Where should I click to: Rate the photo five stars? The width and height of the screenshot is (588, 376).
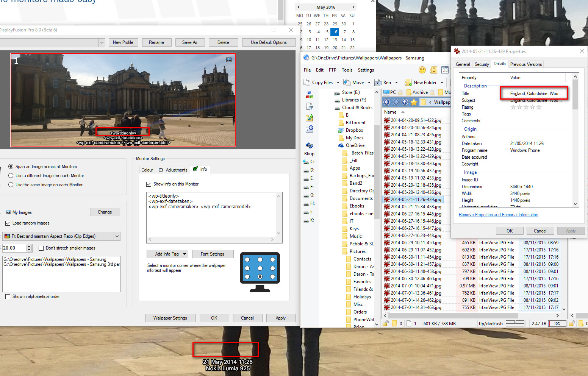click(539, 108)
